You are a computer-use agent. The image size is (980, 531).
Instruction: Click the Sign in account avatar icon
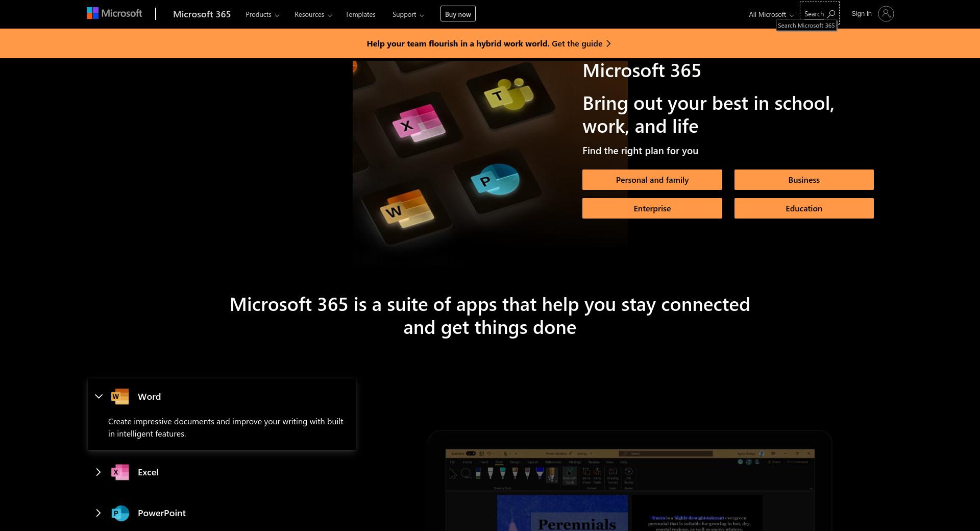click(886, 14)
